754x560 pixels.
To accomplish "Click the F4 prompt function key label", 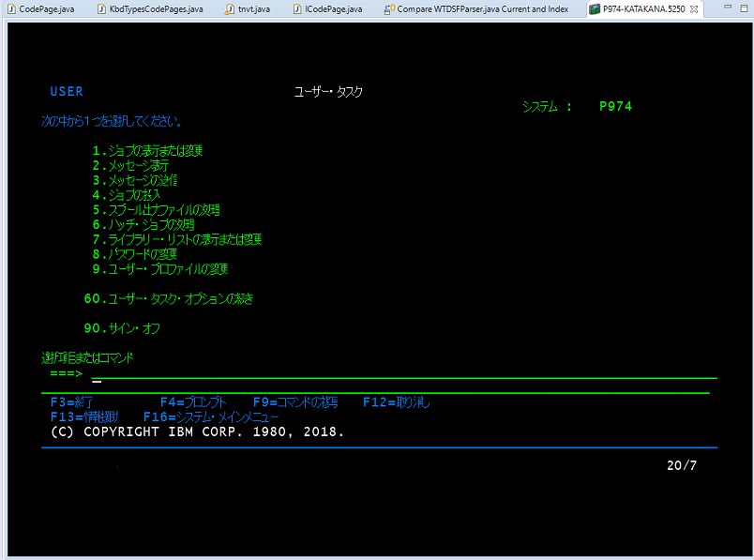I will 193,402.
